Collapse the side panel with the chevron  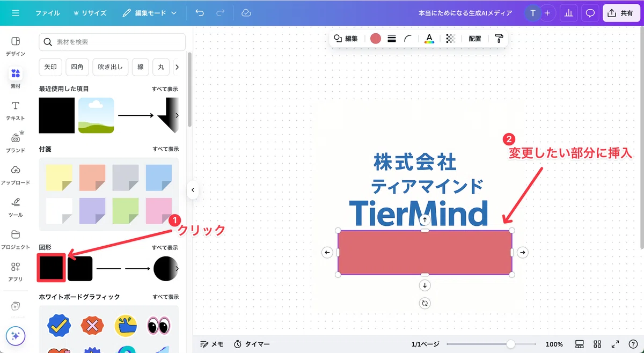(x=193, y=190)
